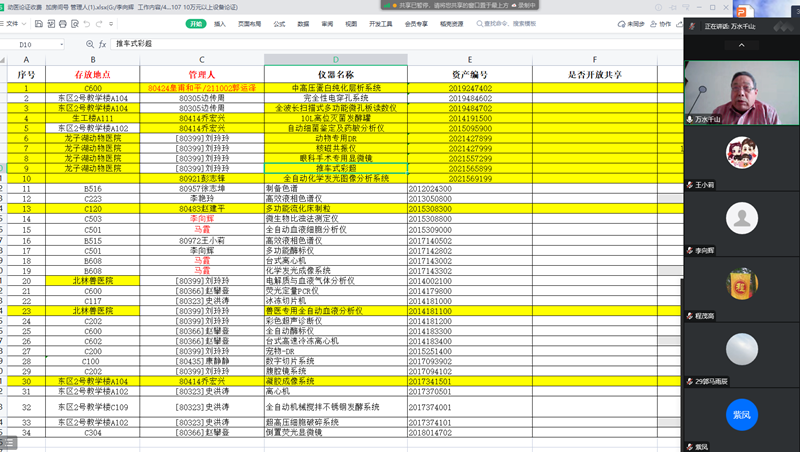
Task: Switch to the 插入 ribbon tab
Action: tap(220, 23)
